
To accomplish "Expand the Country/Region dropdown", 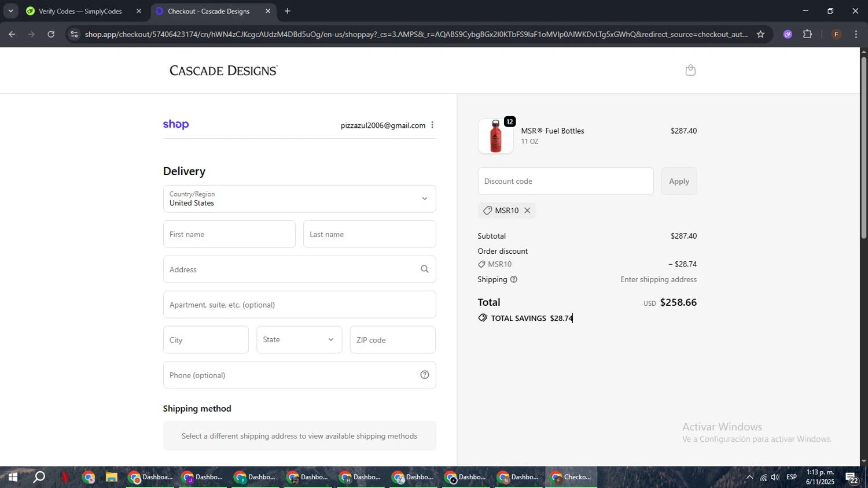I will 299,199.
